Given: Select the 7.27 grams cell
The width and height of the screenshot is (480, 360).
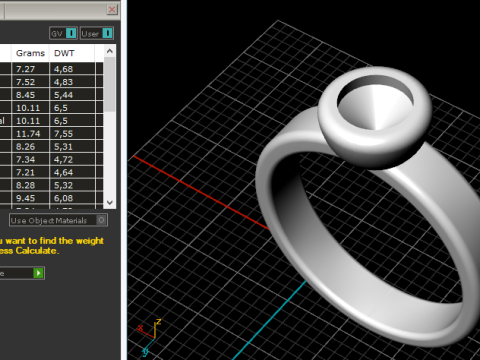Looking at the screenshot, I should [x=30, y=69].
